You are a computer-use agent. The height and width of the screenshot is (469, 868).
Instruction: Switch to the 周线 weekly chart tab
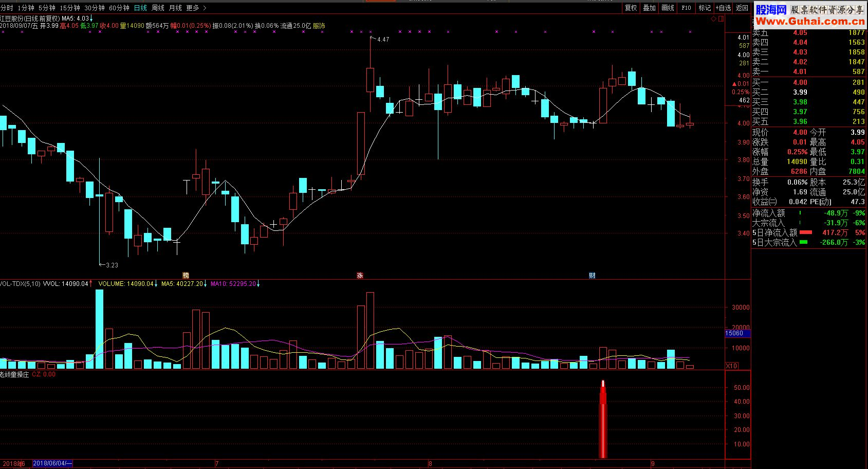(x=158, y=8)
